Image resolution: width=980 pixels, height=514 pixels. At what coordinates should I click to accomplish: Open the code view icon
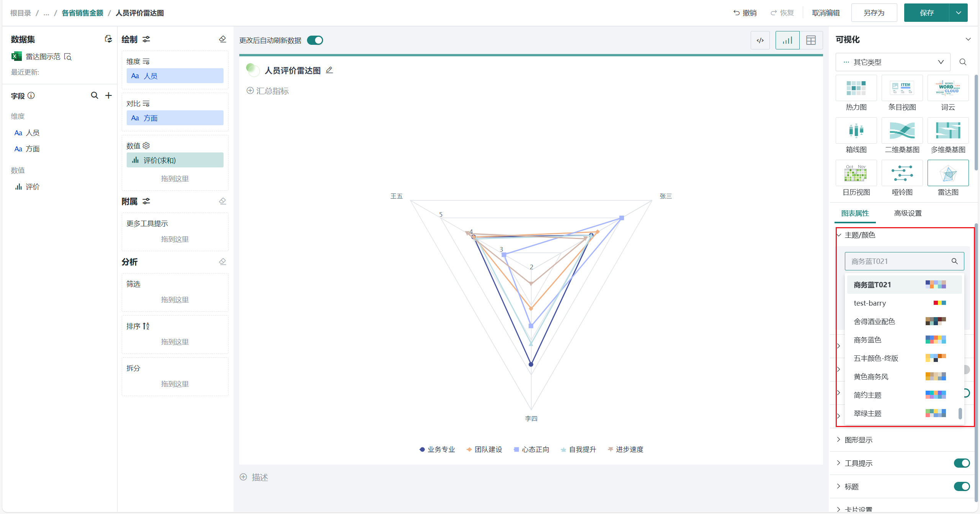coord(760,40)
